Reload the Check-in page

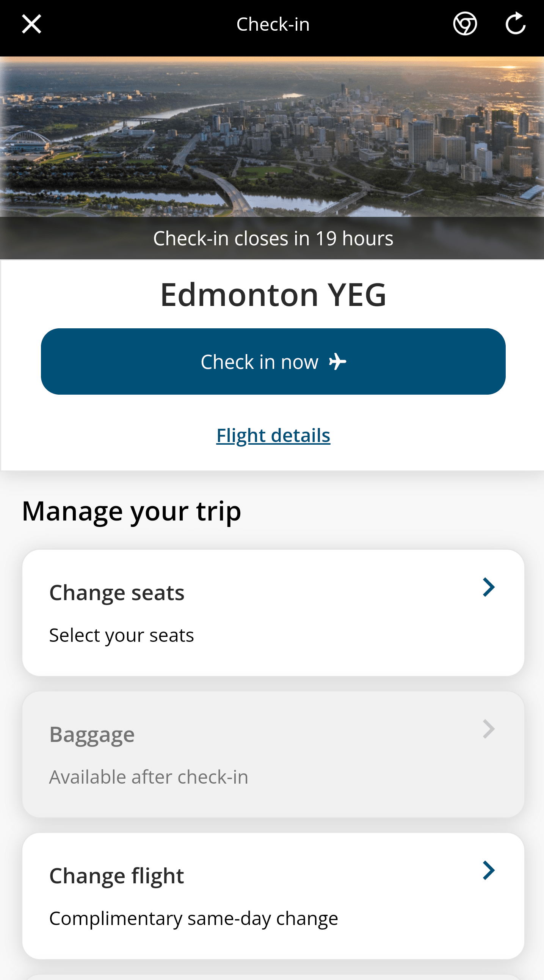[x=515, y=24]
